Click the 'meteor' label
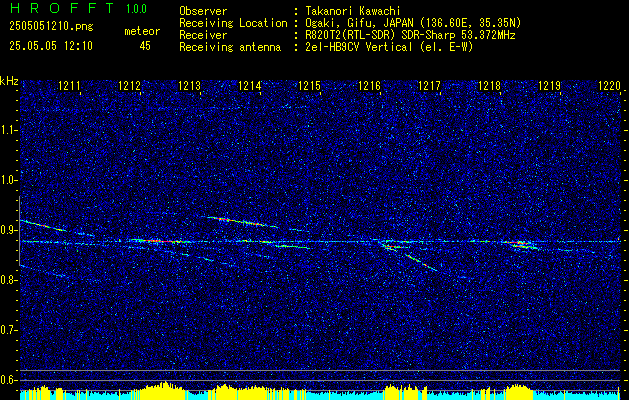This screenshot has width=629, height=400. point(142,31)
